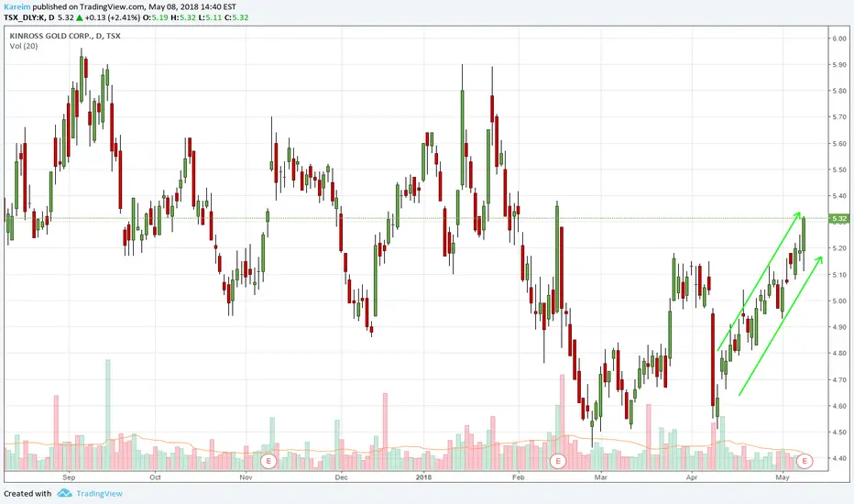Click the 5.00 price axis label
This screenshot has width=854, height=504.
839,301
